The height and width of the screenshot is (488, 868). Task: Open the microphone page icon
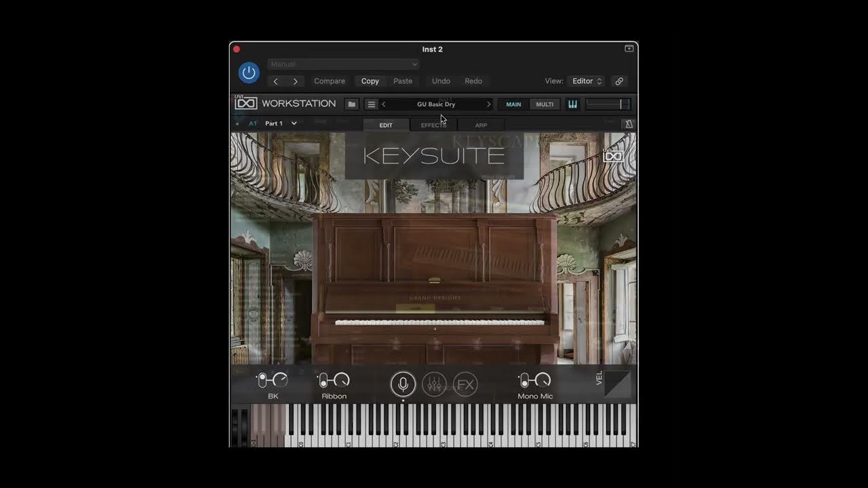point(403,384)
